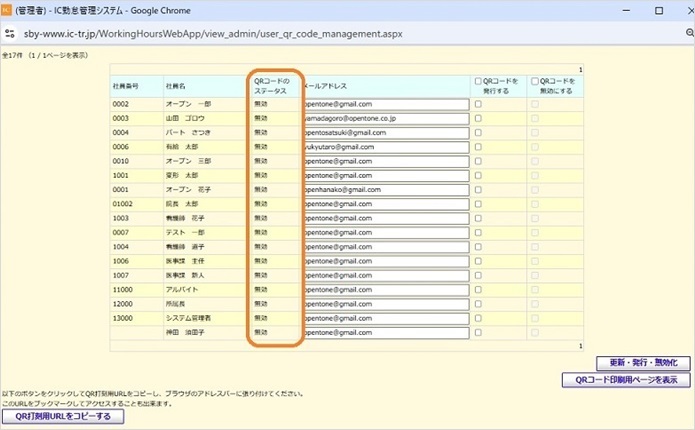This screenshot has height=430, width=695.
Task: Edit email field for employee 0002
Action: click(386, 104)
